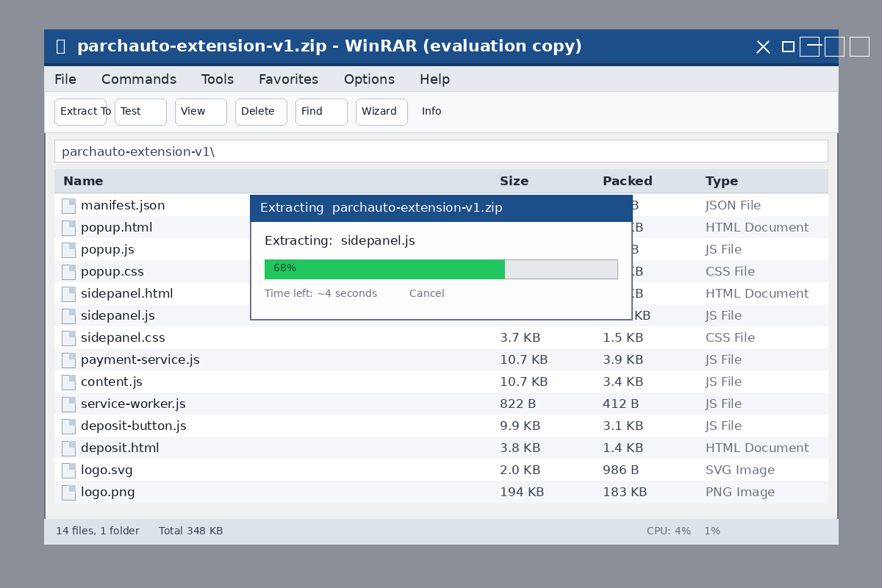Show archive Info from the toolbar
The width and height of the screenshot is (882, 588).
pyautogui.click(x=431, y=112)
